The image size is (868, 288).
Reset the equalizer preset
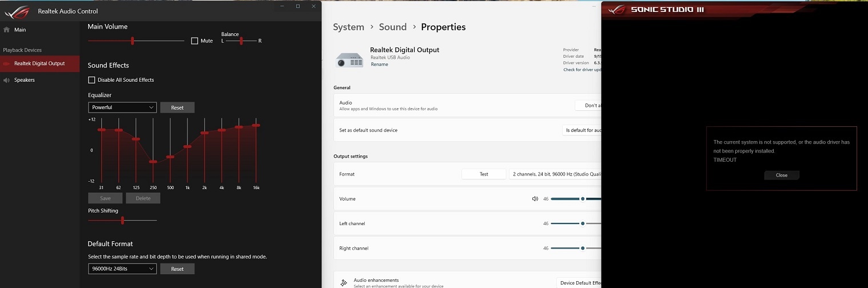pyautogui.click(x=177, y=107)
